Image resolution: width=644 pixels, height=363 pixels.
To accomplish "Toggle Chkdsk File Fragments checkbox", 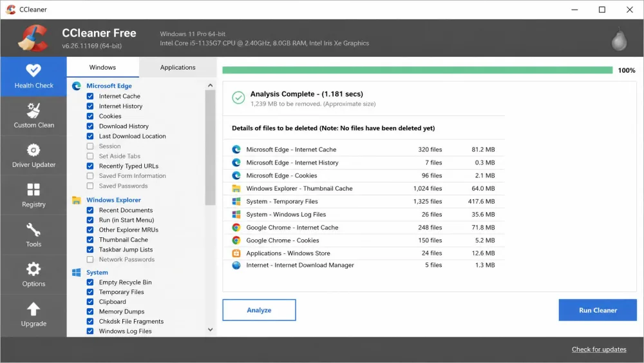I will tap(90, 322).
